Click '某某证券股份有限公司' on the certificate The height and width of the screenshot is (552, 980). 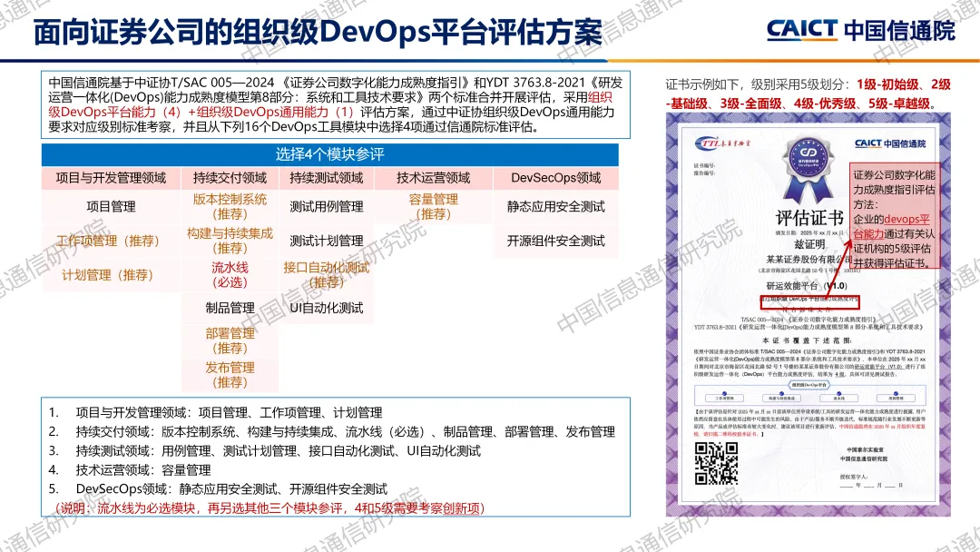tap(808, 259)
